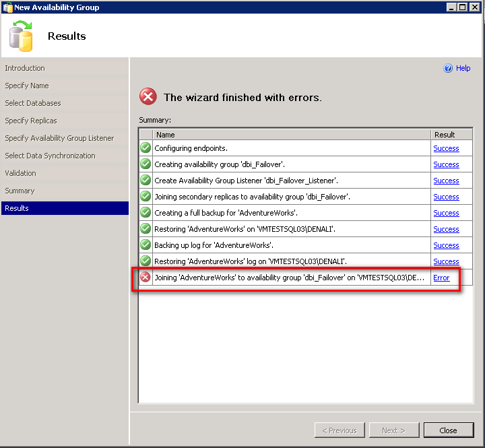Click the green check icon for Backing up log
The image size is (485, 448).
(x=145, y=245)
